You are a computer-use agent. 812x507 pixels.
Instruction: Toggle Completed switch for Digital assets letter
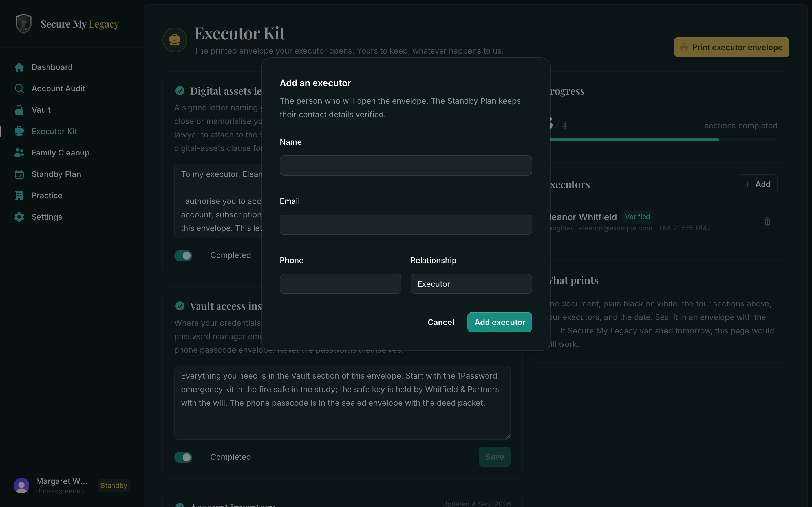click(x=183, y=255)
